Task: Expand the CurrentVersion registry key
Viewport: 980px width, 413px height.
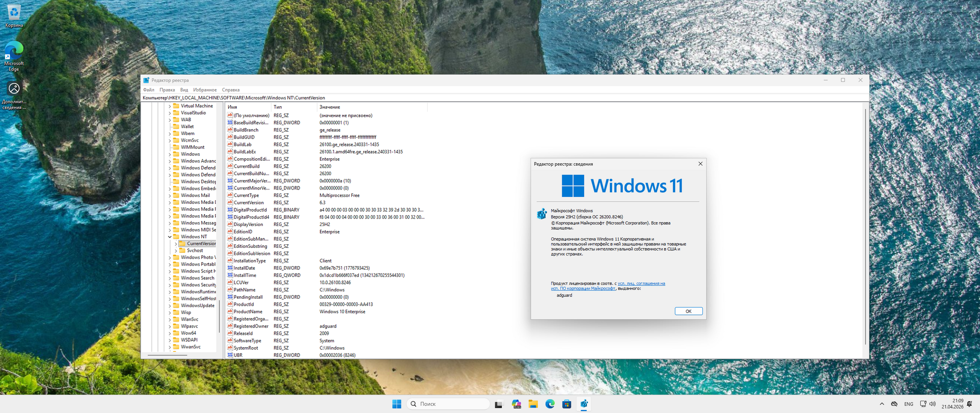Action: (x=176, y=244)
